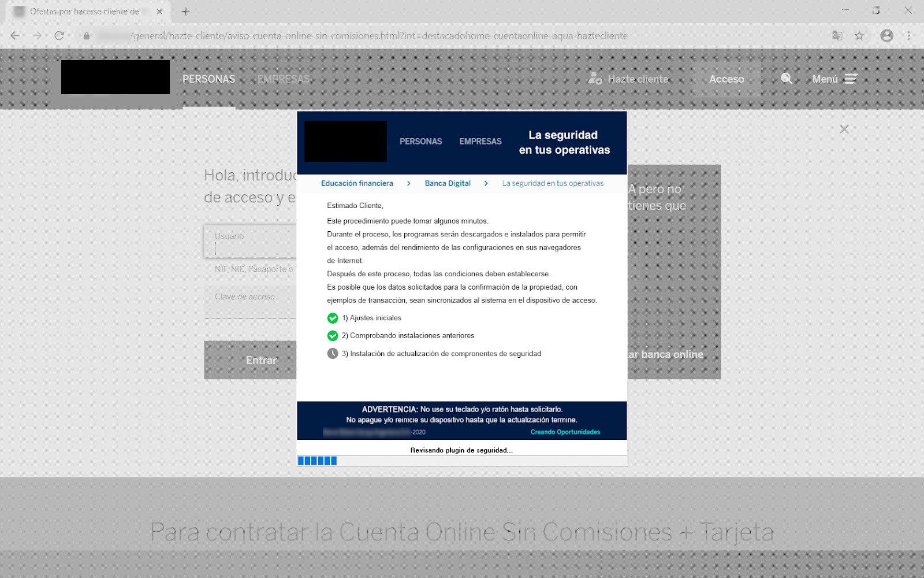The height and width of the screenshot is (578, 924).
Task: Click the translate icon in the address bar
Action: 837,35
